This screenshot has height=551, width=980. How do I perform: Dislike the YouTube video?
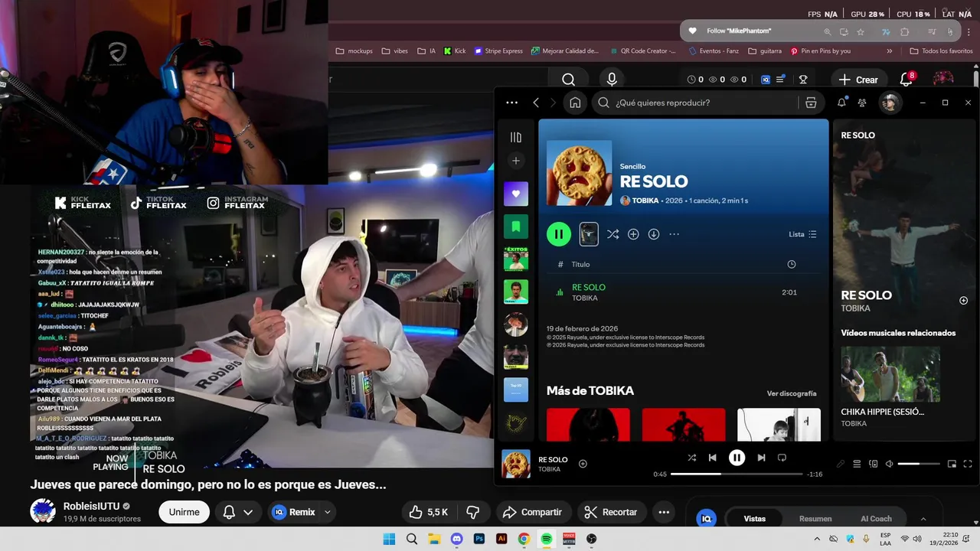(473, 512)
